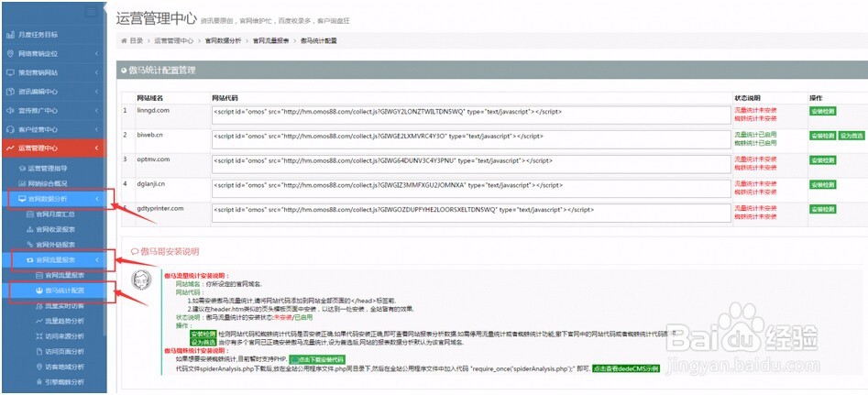Click the home icon in the breadcrumb
The height and width of the screenshot is (395, 868).
(124, 41)
